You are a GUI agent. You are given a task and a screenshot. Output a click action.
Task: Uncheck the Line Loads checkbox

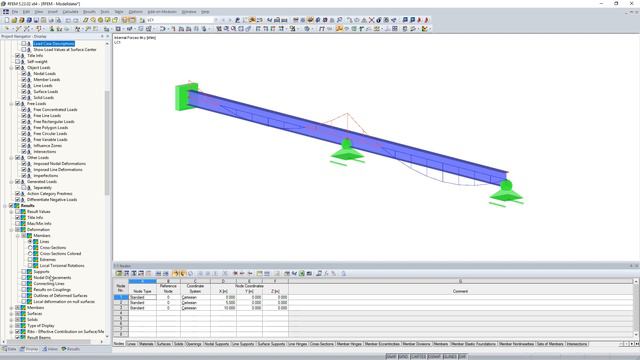pos(24,86)
